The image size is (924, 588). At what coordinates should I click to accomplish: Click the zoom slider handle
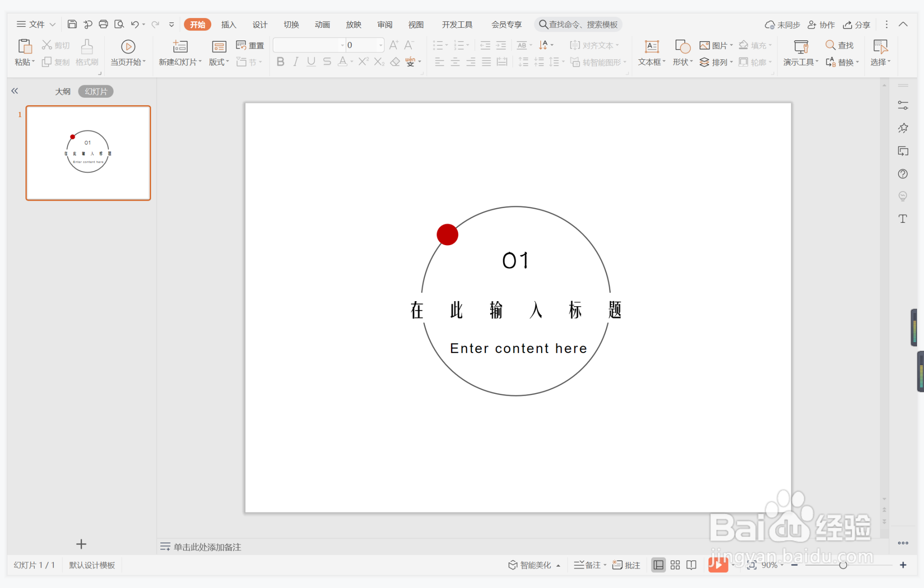coord(843,565)
